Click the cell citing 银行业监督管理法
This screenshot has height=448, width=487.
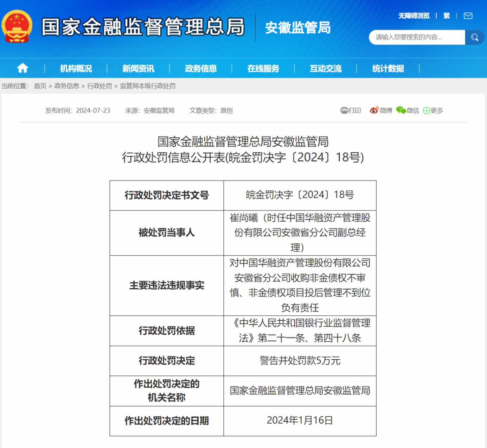point(300,331)
